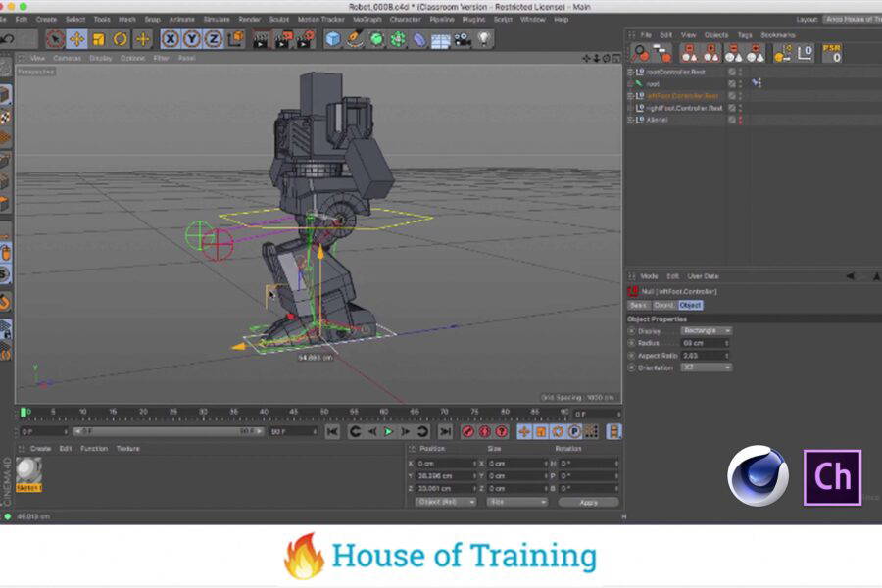Screen dimensions: 882x588
Task: Open the viewport Filter menu
Action: pos(161,58)
